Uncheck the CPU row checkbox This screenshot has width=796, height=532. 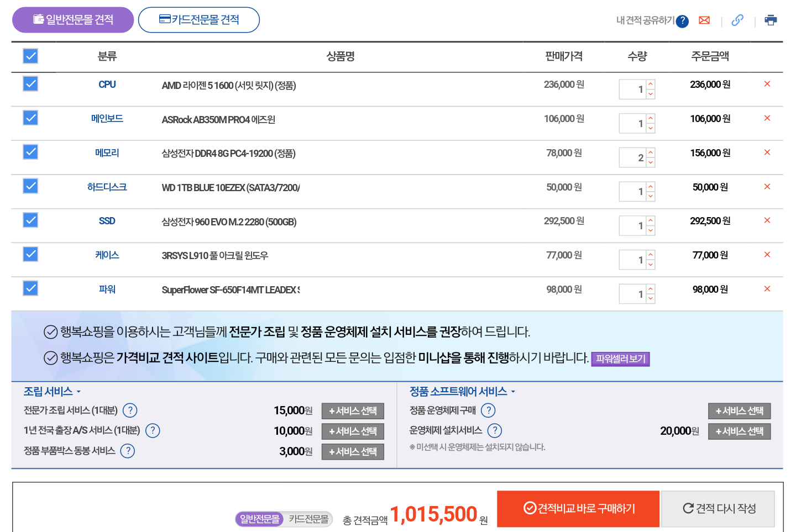(x=30, y=83)
